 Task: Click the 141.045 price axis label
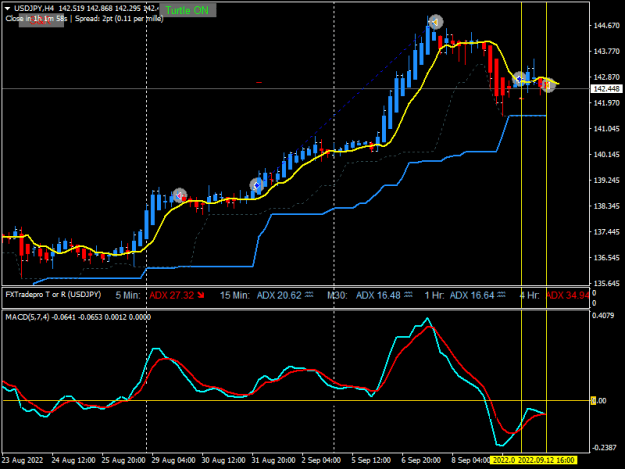[607, 129]
